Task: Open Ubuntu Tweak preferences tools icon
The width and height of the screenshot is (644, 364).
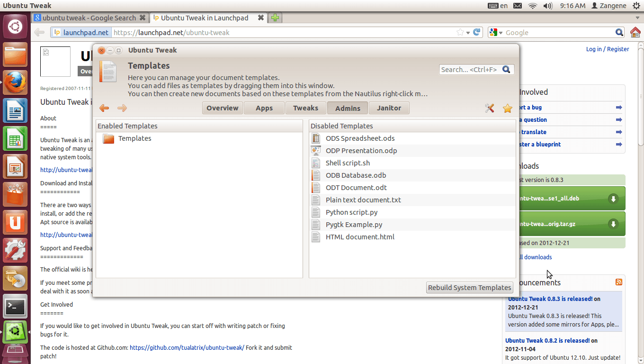Action: pyautogui.click(x=490, y=108)
